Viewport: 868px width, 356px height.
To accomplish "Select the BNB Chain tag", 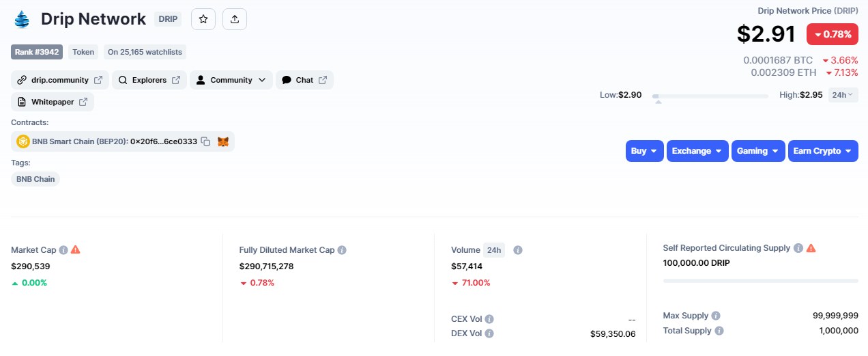I will pos(35,179).
